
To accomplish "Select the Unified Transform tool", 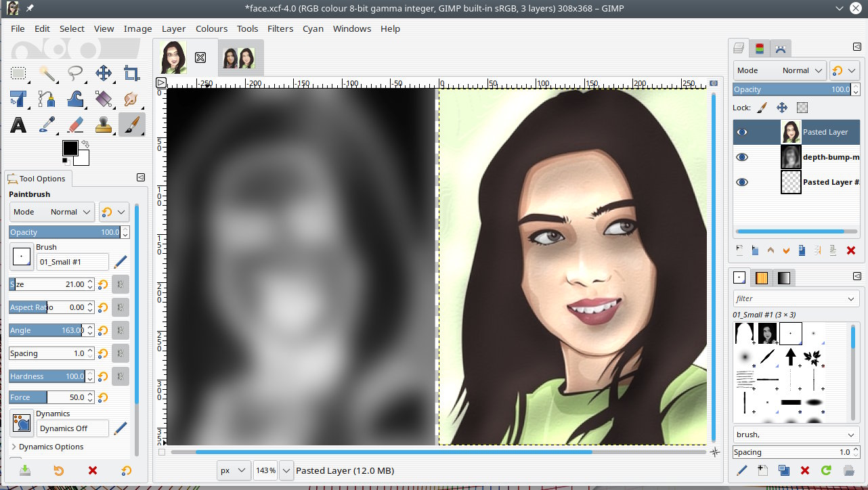I will pyautogui.click(x=18, y=99).
